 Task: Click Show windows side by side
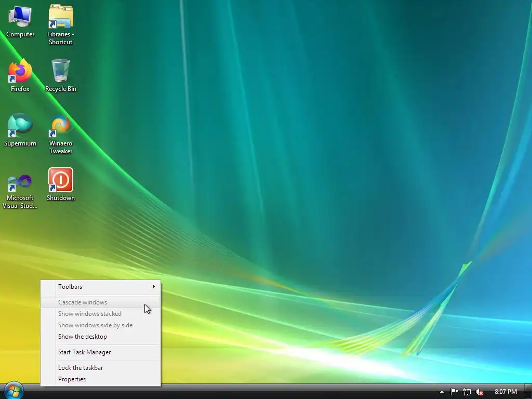coord(101,325)
